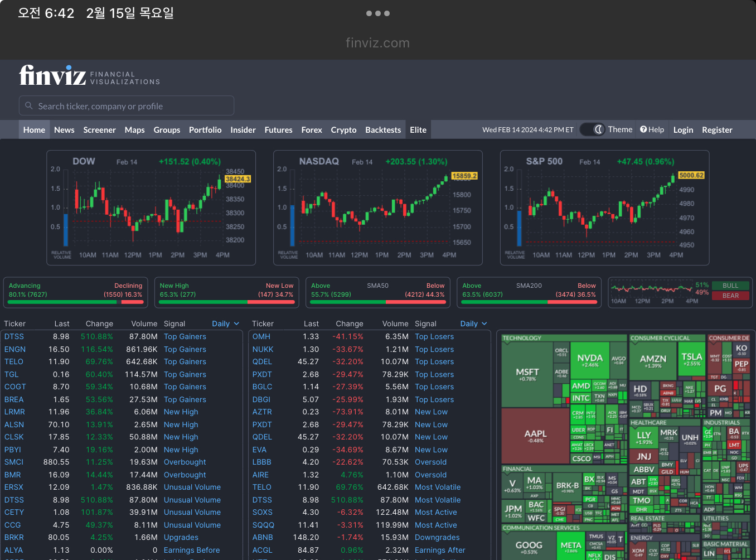
Task: Open the DOW intraday chart
Action: 151,207
